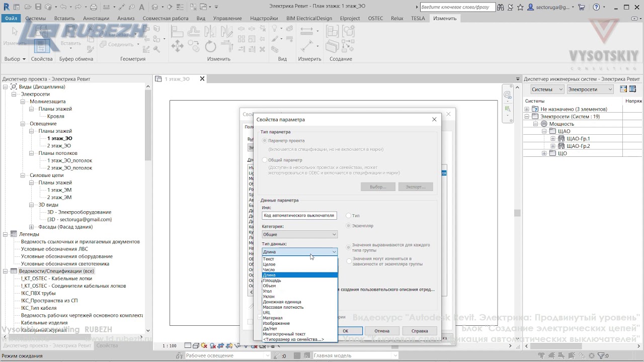The width and height of the screenshot is (644, 362).
Task: Expand the Не назначено (3 элементов) node
Action: pos(527,109)
